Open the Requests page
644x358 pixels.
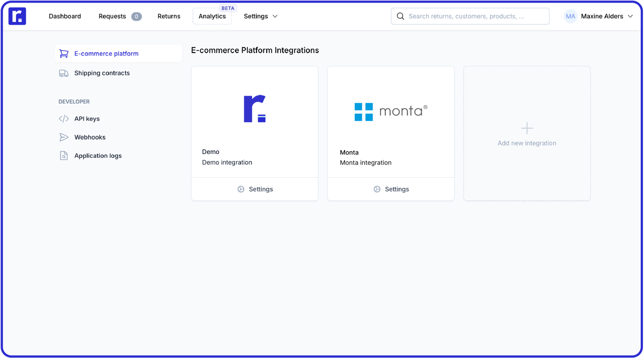point(112,16)
